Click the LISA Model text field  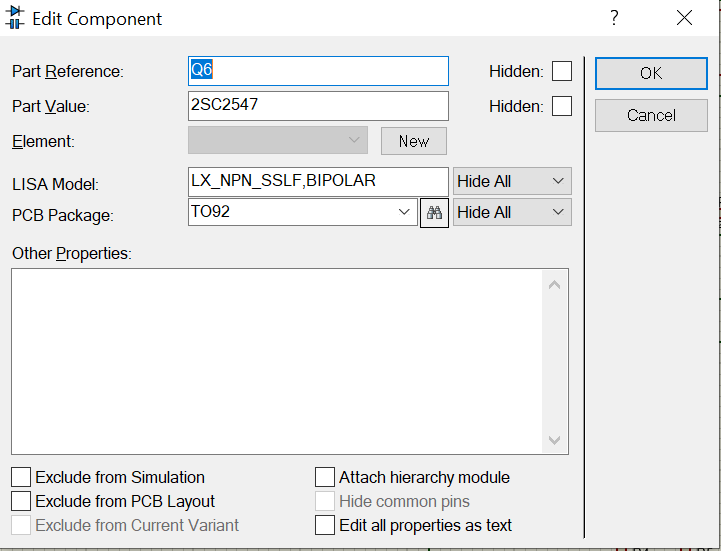(318, 181)
